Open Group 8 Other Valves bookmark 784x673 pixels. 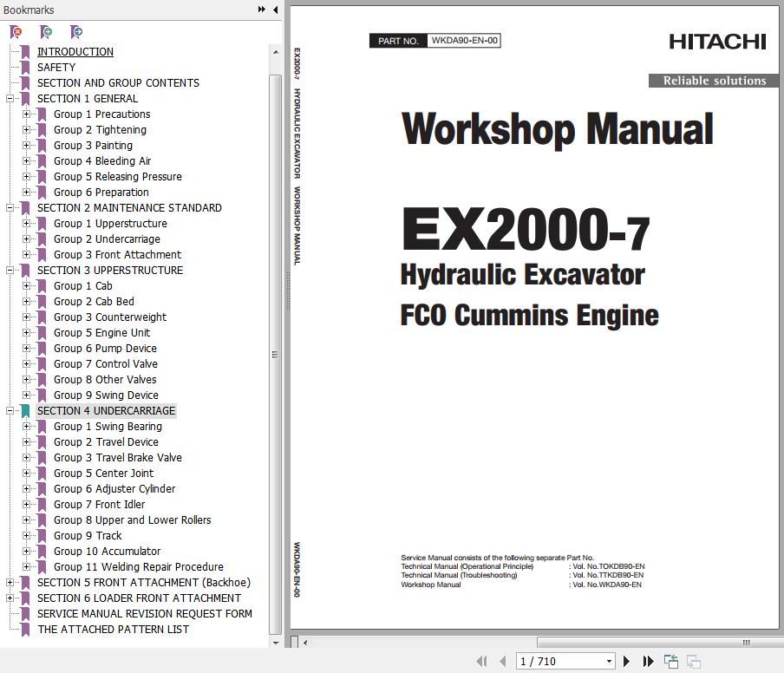(x=105, y=380)
